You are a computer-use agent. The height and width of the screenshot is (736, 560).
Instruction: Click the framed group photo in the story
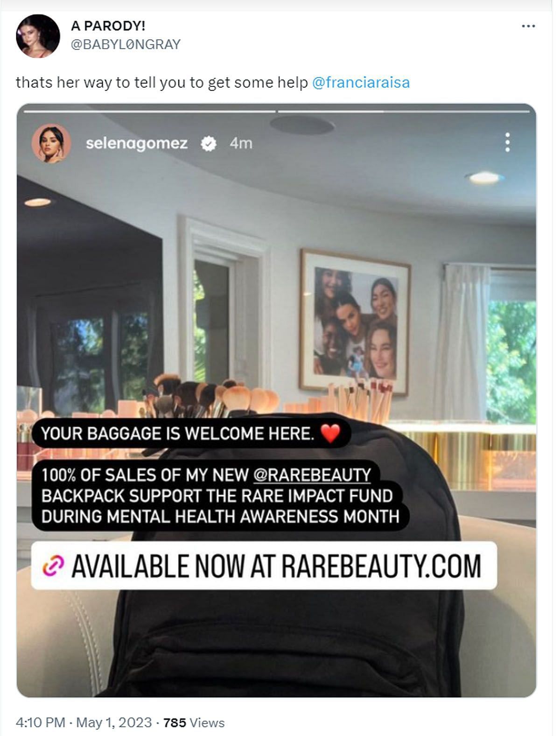(x=355, y=322)
